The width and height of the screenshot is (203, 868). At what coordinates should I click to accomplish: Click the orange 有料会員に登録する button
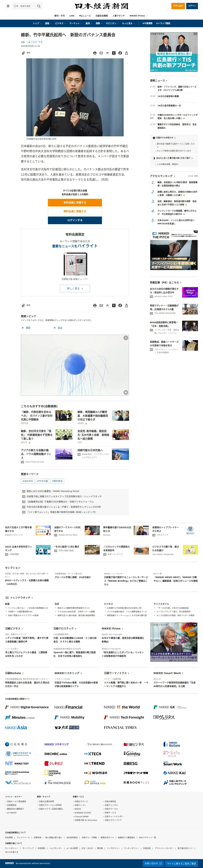tap(75, 202)
